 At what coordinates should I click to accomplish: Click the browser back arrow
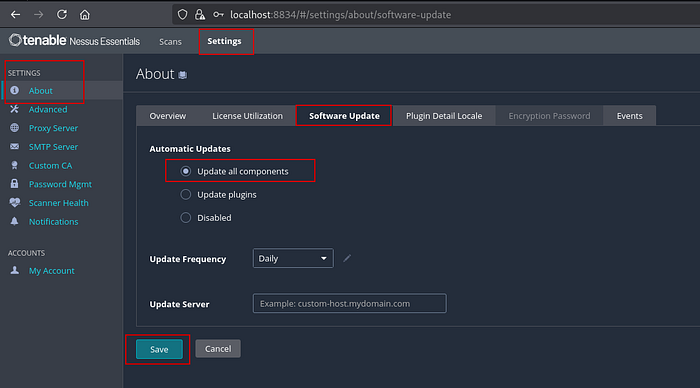[16, 15]
